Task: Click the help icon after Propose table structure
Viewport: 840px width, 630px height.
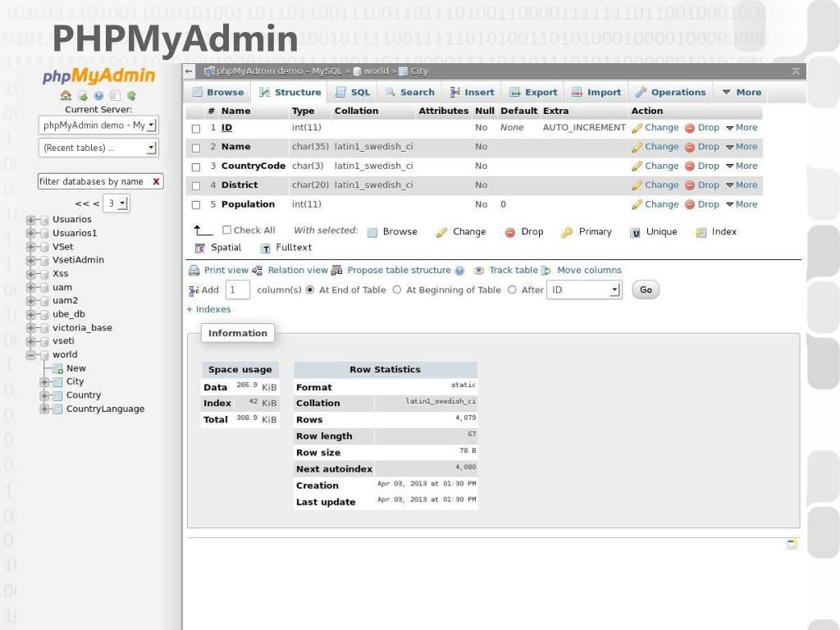Action: pos(459,271)
